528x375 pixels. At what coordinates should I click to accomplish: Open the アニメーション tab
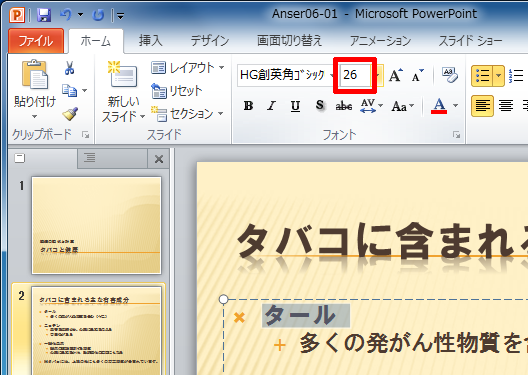pyautogui.click(x=381, y=41)
